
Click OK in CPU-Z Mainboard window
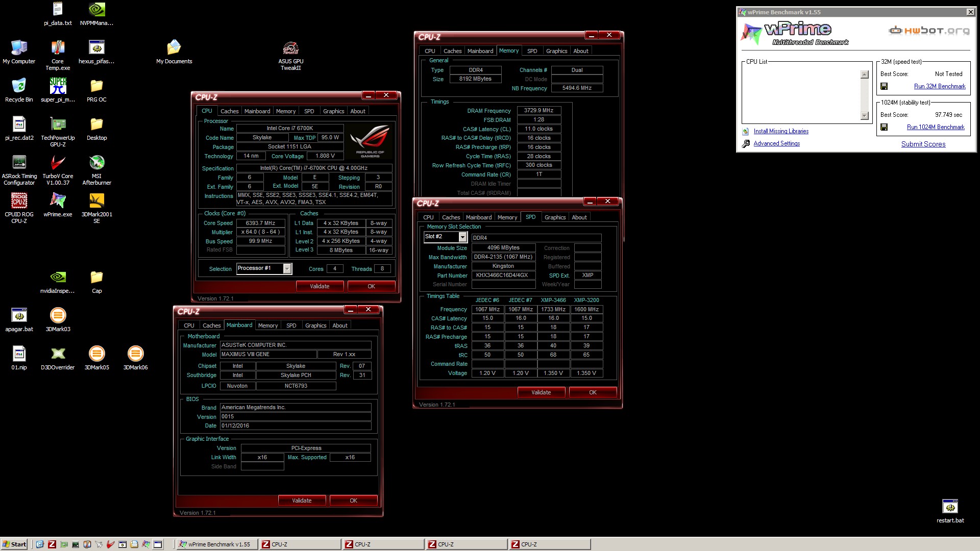point(353,500)
